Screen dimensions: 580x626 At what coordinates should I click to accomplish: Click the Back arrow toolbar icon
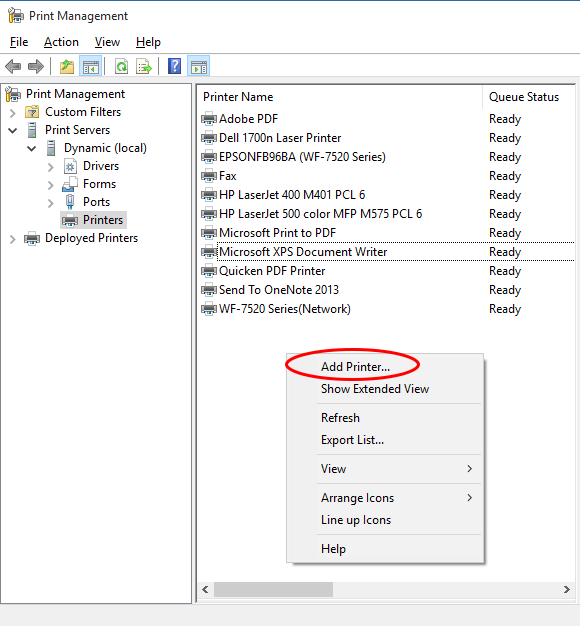tap(13, 66)
